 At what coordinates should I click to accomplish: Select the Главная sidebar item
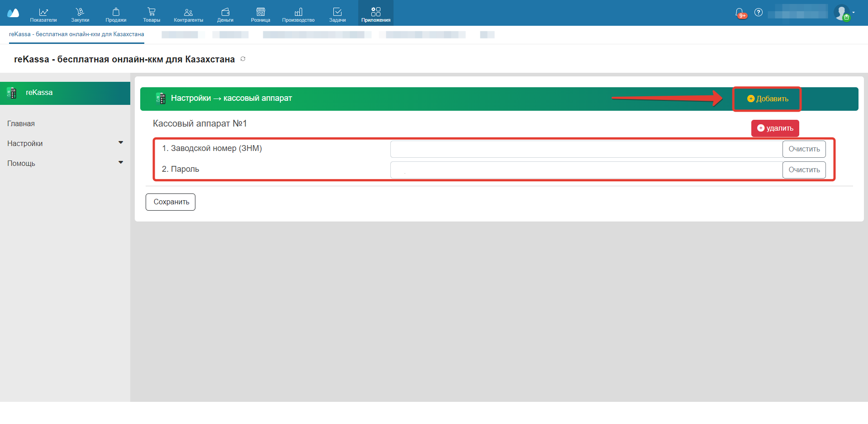(x=21, y=123)
